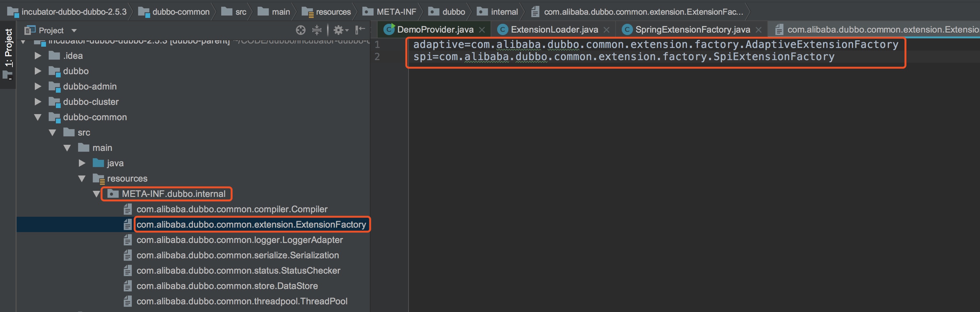The image size is (980, 312).
Task: Open com.alibaba.dubbo.common.serialize.Serialization file
Action: [x=238, y=255]
